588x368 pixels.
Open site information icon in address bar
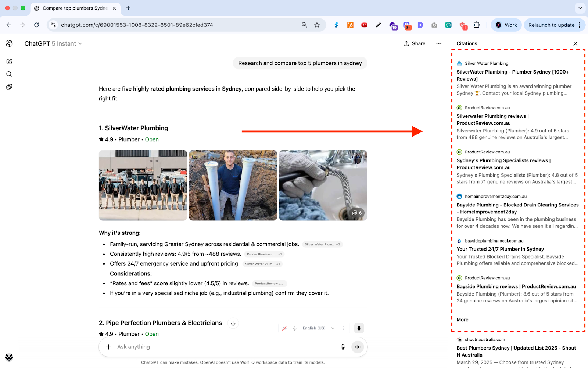pos(53,25)
